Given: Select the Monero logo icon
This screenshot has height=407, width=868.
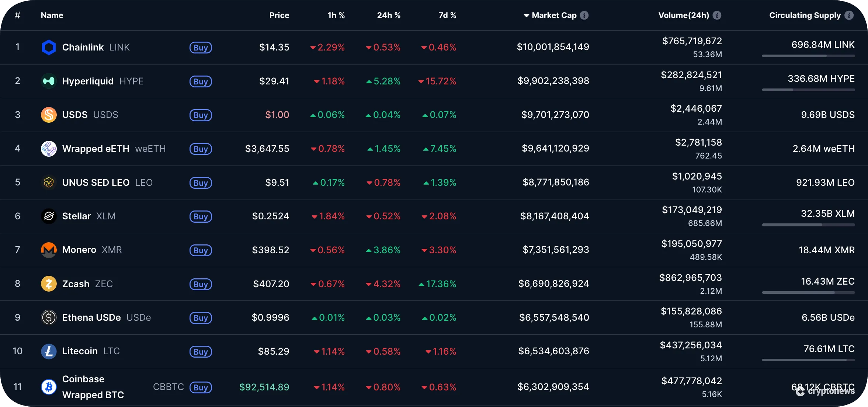Looking at the screenshot, I should pyautogui.click(x=49, y=250).
